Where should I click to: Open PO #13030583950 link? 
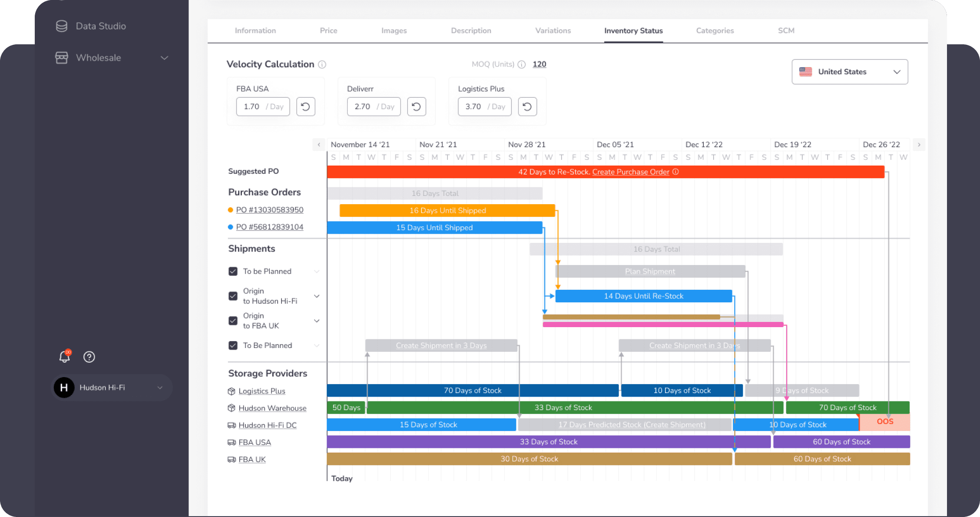[269, 210]
